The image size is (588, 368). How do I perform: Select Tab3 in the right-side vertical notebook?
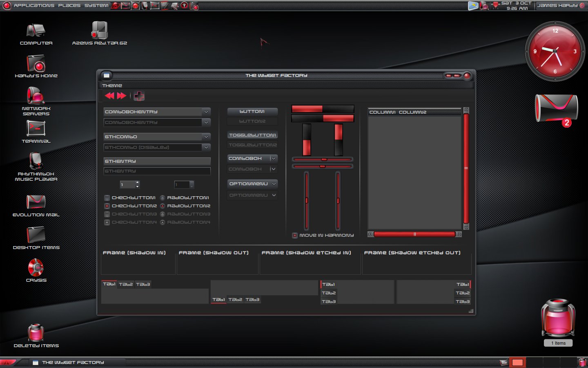(x=463, y=301)
